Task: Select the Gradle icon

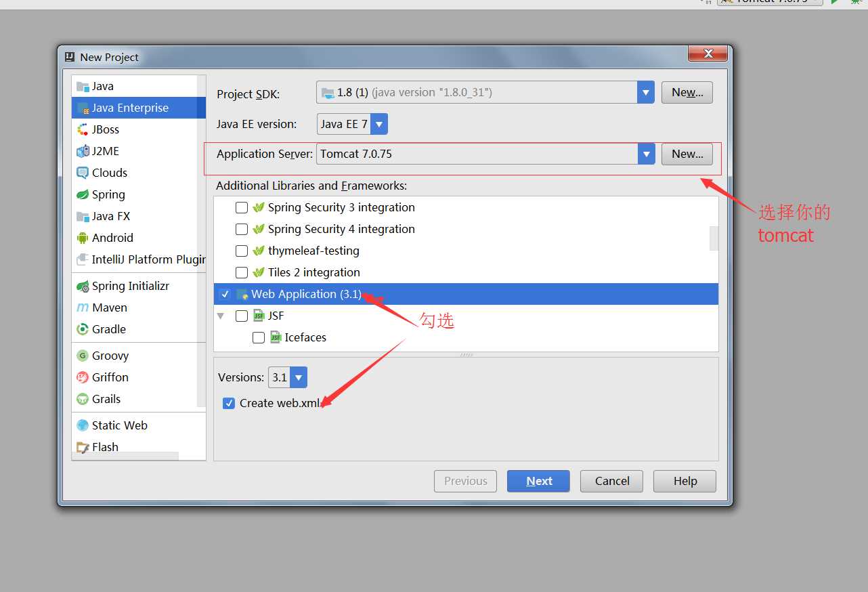Action: pos(83,329)
